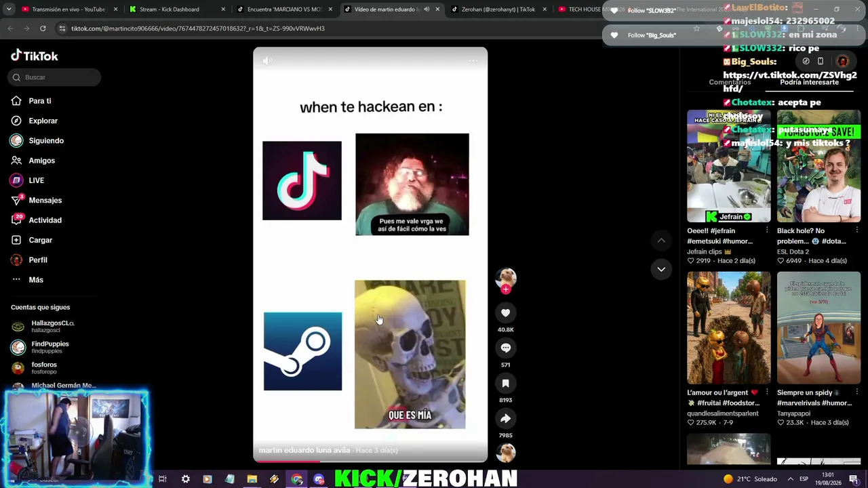Image resolution: width=868 pixels, height=488 pixels.
Task: Open the sound disc avatar below share
Action: [506, 452]
